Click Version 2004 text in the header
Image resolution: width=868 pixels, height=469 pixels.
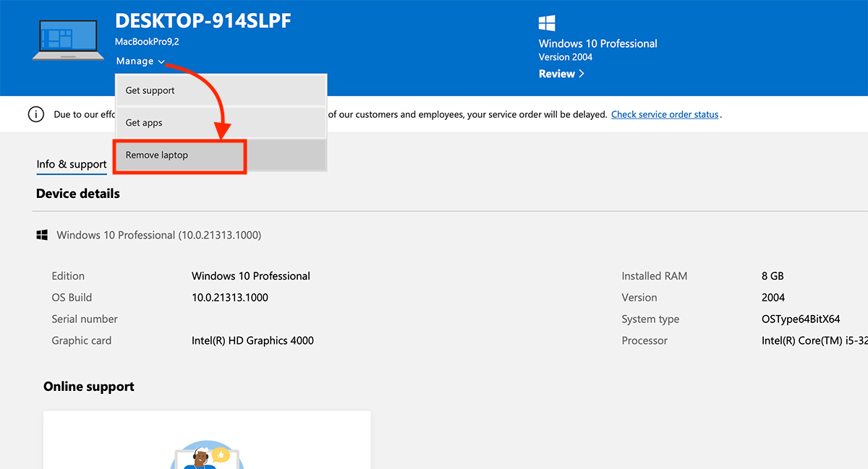pyautogui.click(x=566, y=57)
